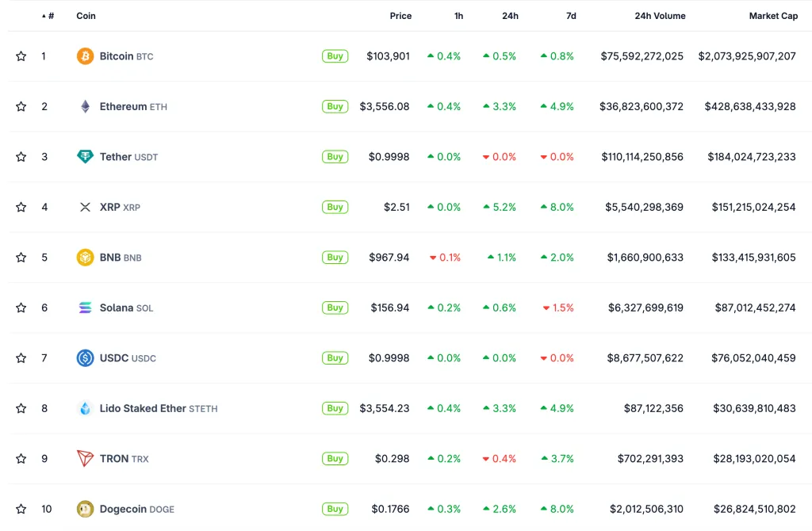Image resolution: width=812 pixels, height=531 pixels.
Task: Open the Lido Staked Ether coin link
Action: point(143,408)
